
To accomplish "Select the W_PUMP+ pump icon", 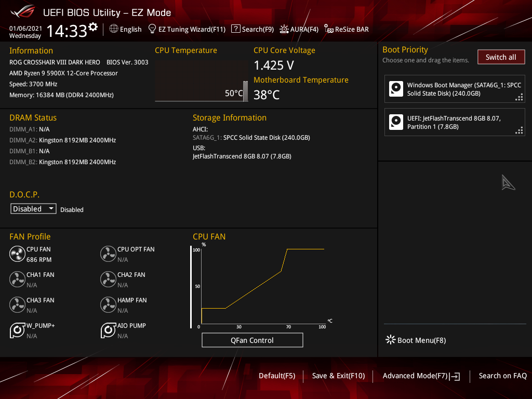I will [x=17, y=330].
